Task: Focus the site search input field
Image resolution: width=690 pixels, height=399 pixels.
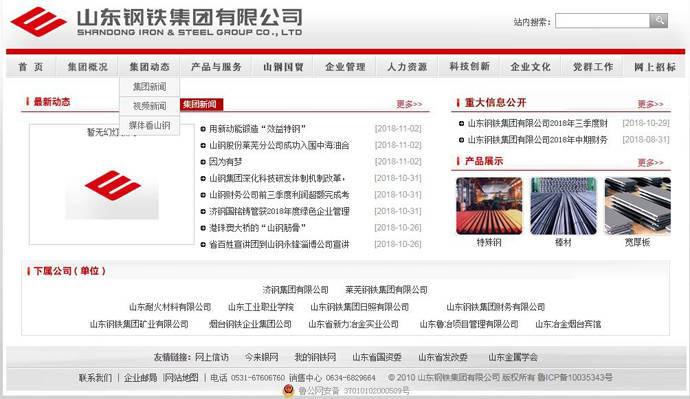Action: (x=602, y=20)
